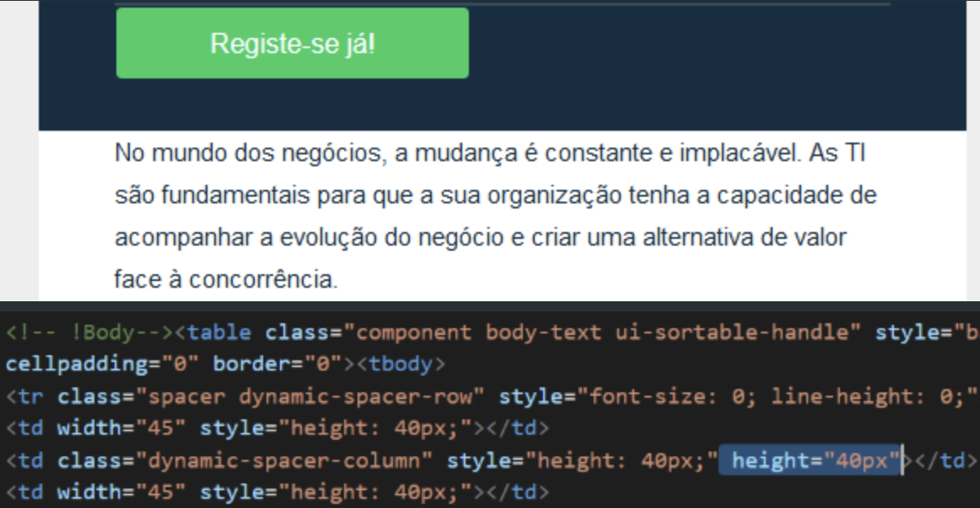The image size is (980, 508).
Task: Click the "spacer dynamic-spacer-row" class value
Action: [311, 397]
